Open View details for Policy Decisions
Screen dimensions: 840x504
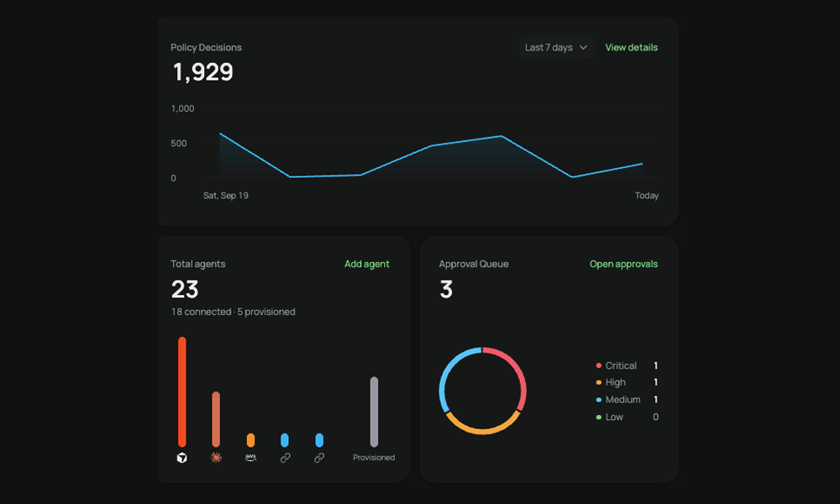pos(632,48)
